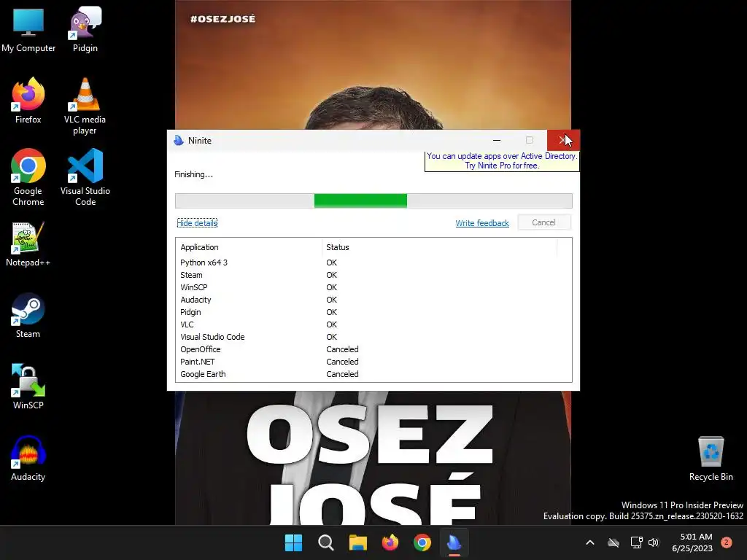Open the clock and date panel
747x560 pixels.
pyautogui.click(x=693, y=542)
